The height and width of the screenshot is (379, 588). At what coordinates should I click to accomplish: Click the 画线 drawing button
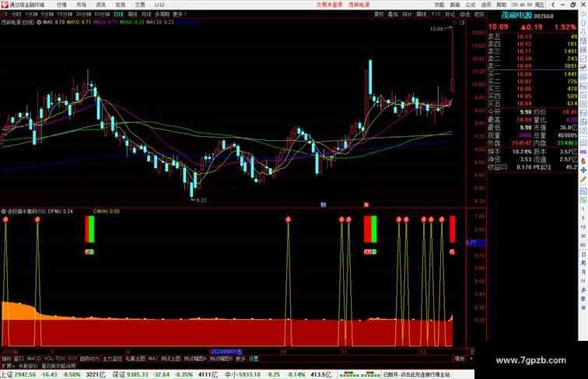click(x=422, y=14)
